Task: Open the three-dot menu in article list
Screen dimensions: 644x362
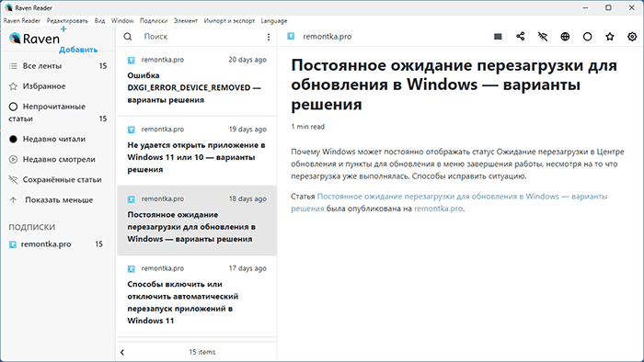Action: coord(269,37)
